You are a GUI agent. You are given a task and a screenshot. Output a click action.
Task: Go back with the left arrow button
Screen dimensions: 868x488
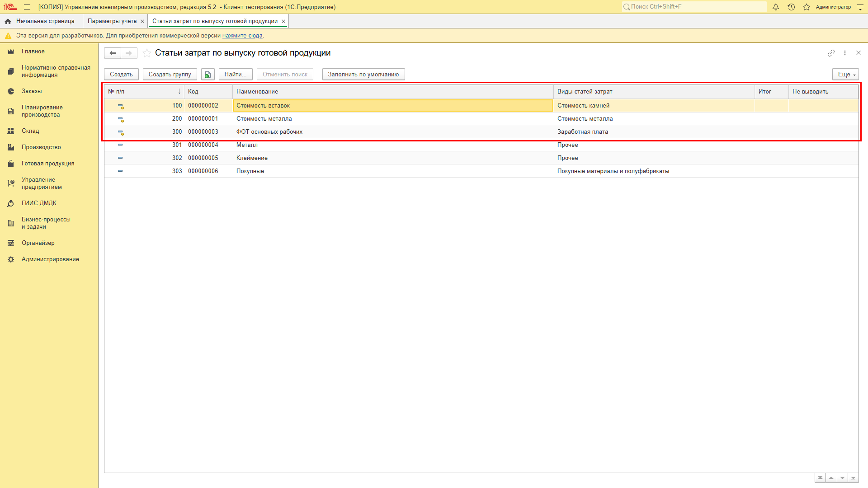tap(113, 53)
